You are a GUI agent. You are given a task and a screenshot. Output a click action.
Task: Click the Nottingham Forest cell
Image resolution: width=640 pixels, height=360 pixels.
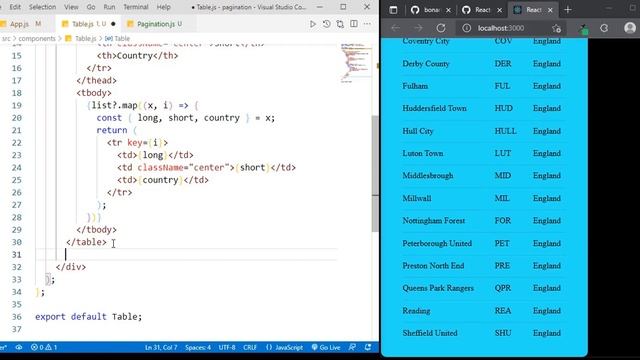point(433,221)
